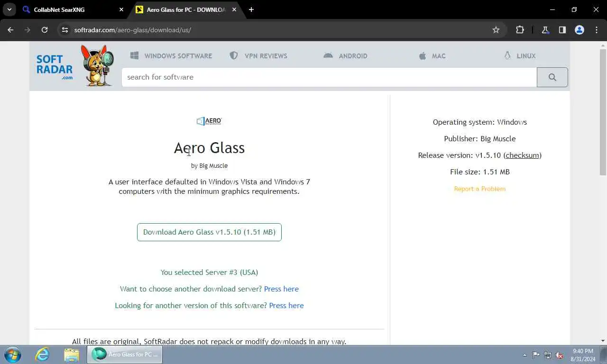Open Windows Software category

point(171,55)
